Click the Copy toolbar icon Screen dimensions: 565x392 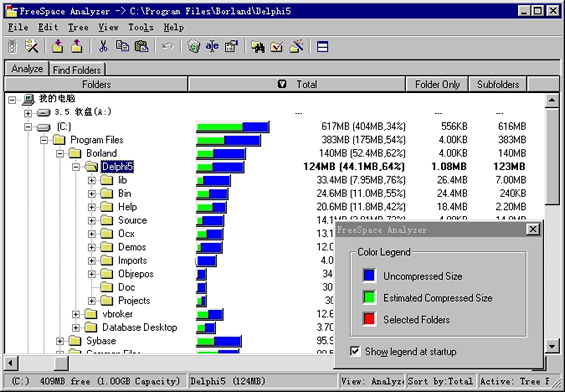tap(122, 46)
